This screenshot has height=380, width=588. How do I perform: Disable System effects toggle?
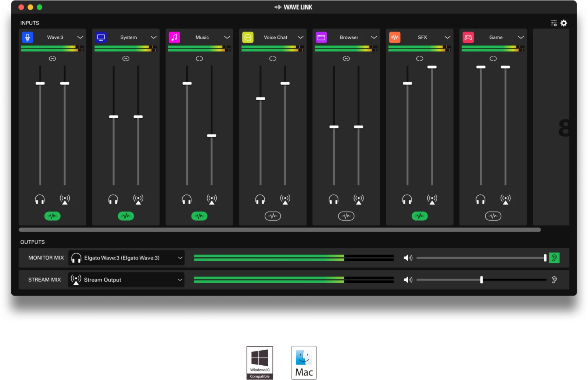(x=126, y=216)
